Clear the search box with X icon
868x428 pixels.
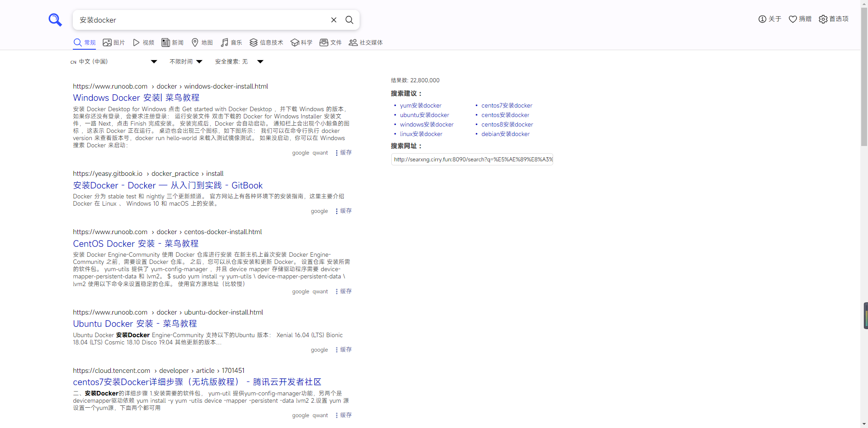point(334,20)
